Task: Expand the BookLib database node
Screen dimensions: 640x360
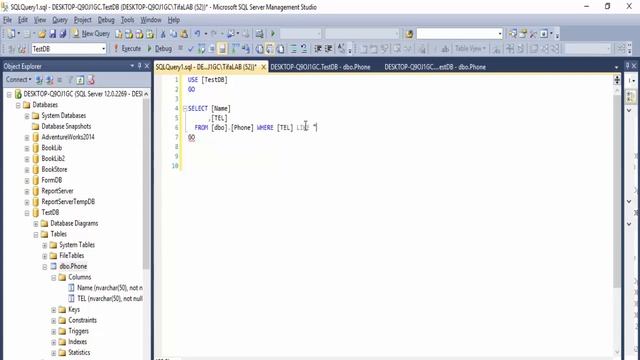Action: click(27, 148)
